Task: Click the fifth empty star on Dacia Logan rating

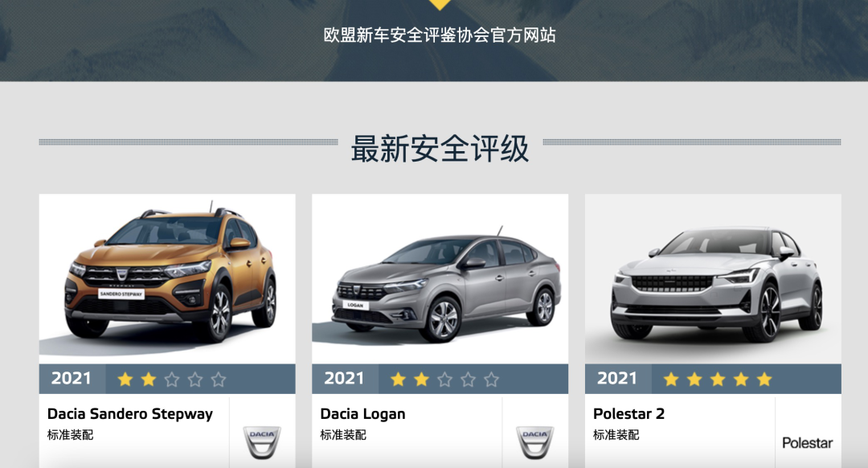Action: point(491,380)
